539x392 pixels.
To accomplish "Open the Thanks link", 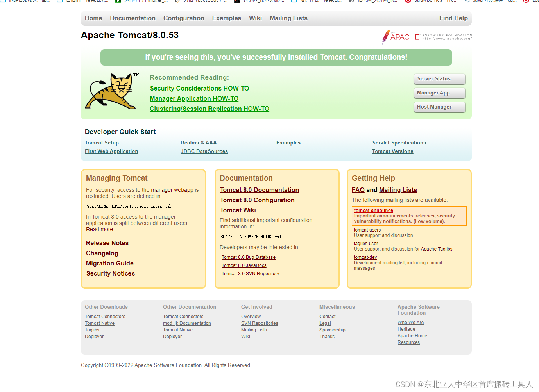I will 327,337.
